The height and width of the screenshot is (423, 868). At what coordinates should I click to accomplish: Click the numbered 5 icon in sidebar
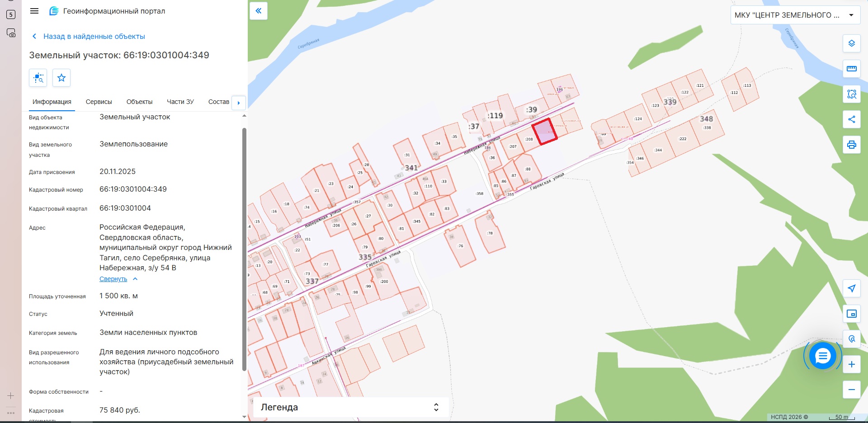[x=11, y=14]
